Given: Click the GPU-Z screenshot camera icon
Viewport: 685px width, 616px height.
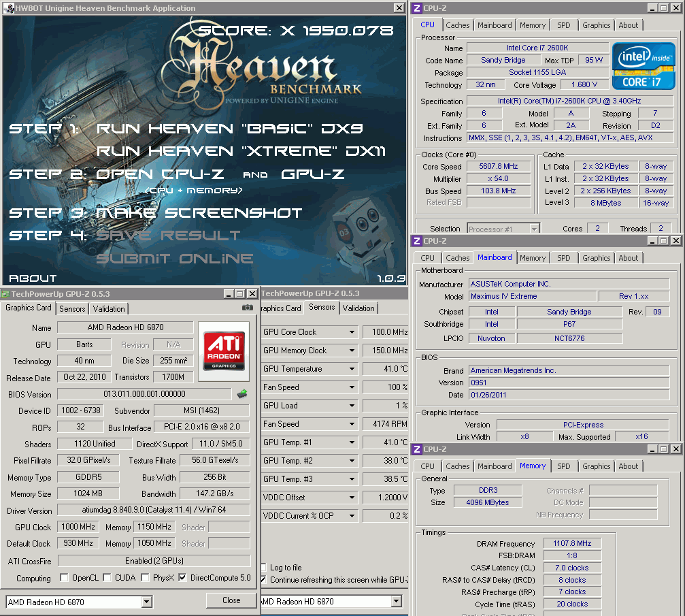Looking at the screenshot, I should [x=247, y=308].
